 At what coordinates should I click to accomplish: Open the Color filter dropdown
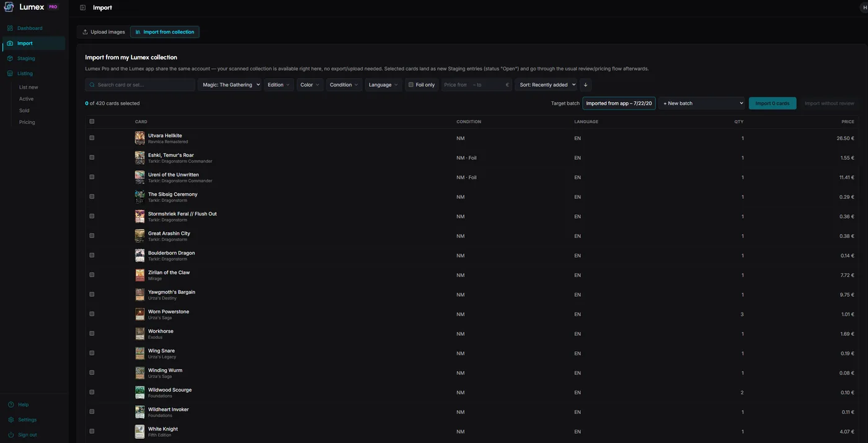tap(310, 85)
